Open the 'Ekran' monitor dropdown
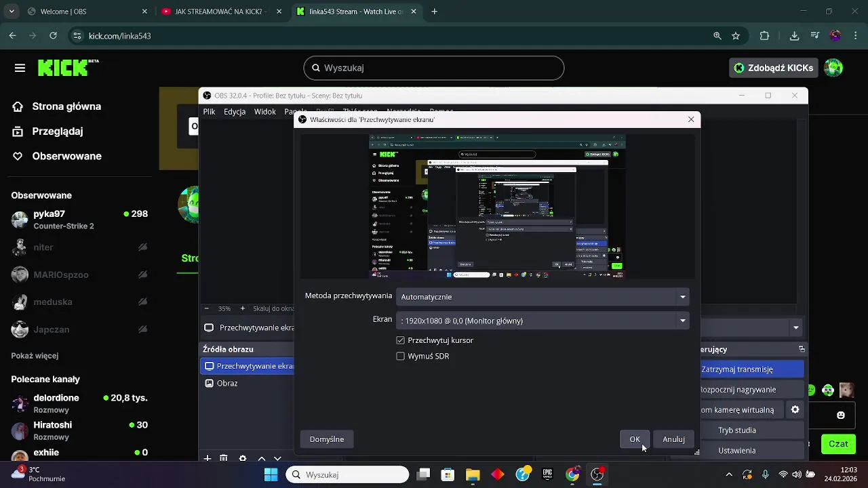868x488 pixels. coord(542,321)
